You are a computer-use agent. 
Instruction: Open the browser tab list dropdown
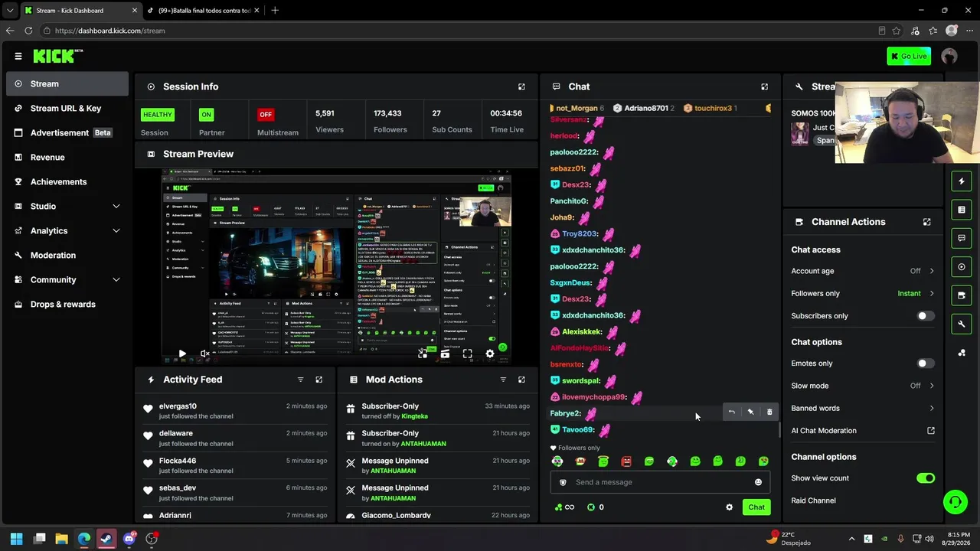pyautogui.click(x=10, y=11)
